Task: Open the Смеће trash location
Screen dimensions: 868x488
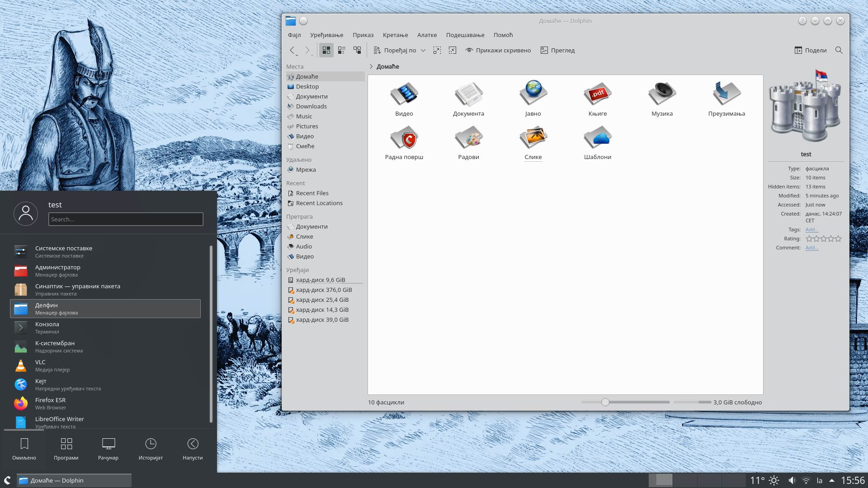Action: tap(306, 146)
